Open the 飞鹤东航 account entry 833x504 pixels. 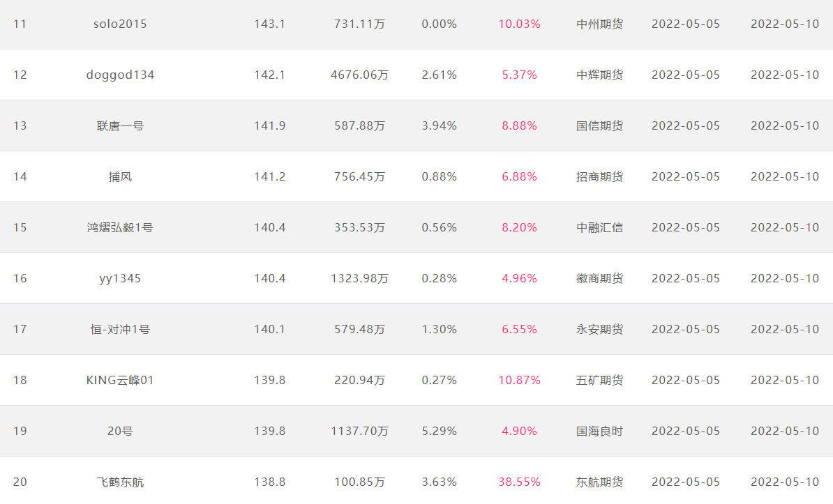click(x=120, y=482)
